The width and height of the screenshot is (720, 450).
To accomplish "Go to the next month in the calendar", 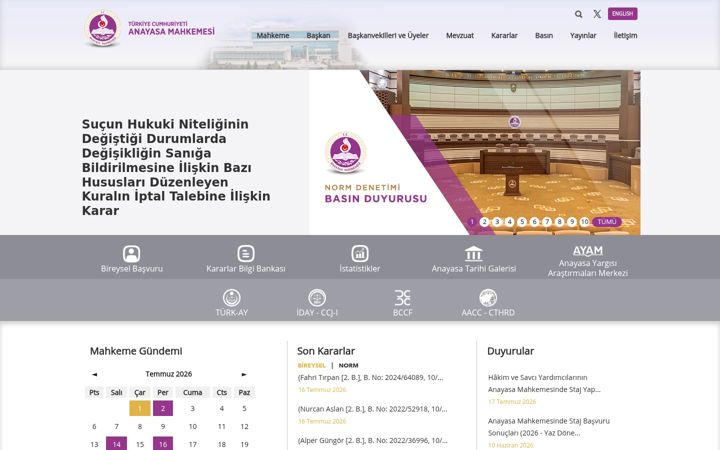I will click(x=244, y=374).
